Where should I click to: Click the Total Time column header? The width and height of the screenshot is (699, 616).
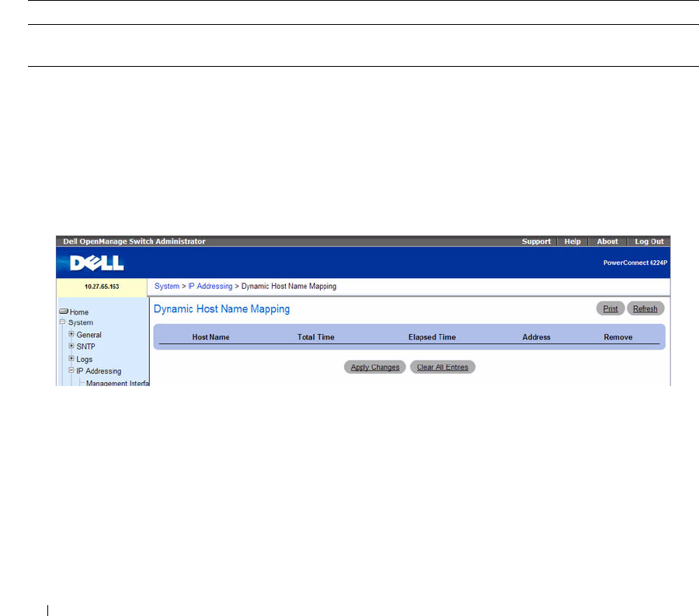(315, 337)
